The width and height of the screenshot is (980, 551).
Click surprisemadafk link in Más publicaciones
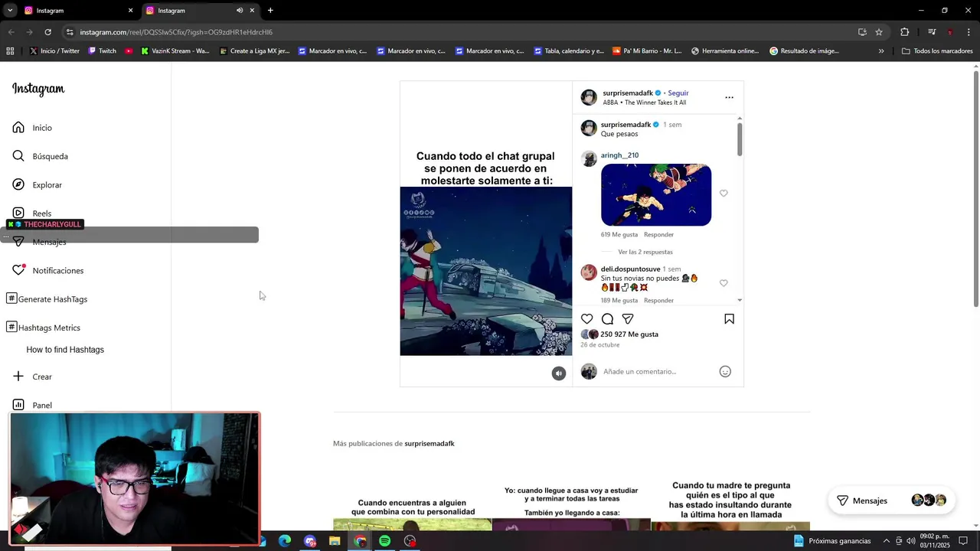pos(430,444)
